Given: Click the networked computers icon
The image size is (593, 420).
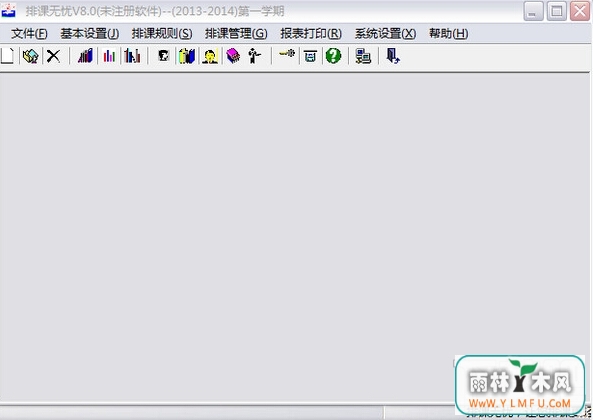Looking at the screenshot, I should point(363,56).
